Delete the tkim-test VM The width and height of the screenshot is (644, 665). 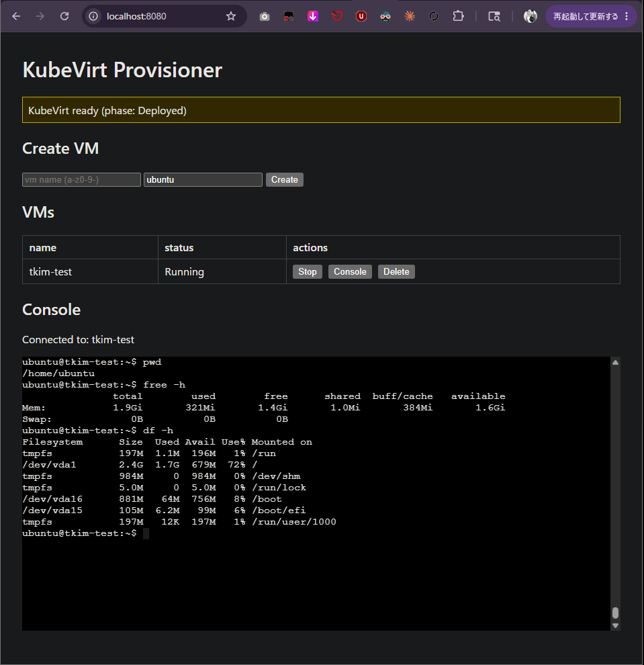396,271
